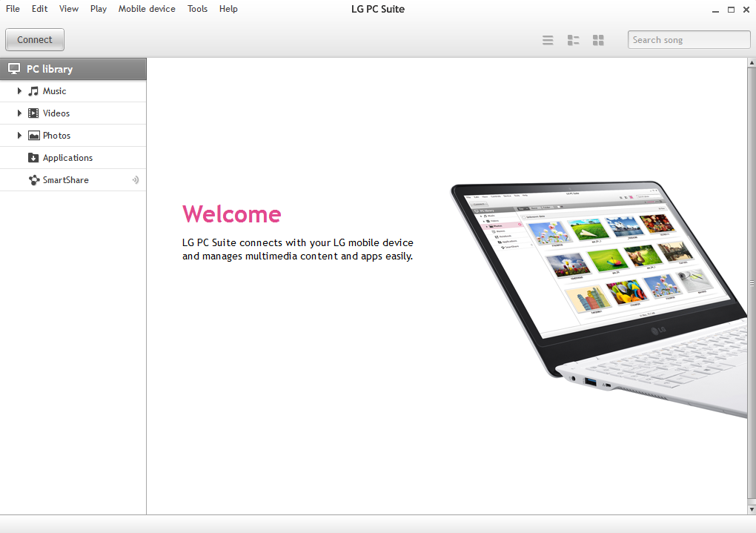Select Music in the library

tap(73, 91)
